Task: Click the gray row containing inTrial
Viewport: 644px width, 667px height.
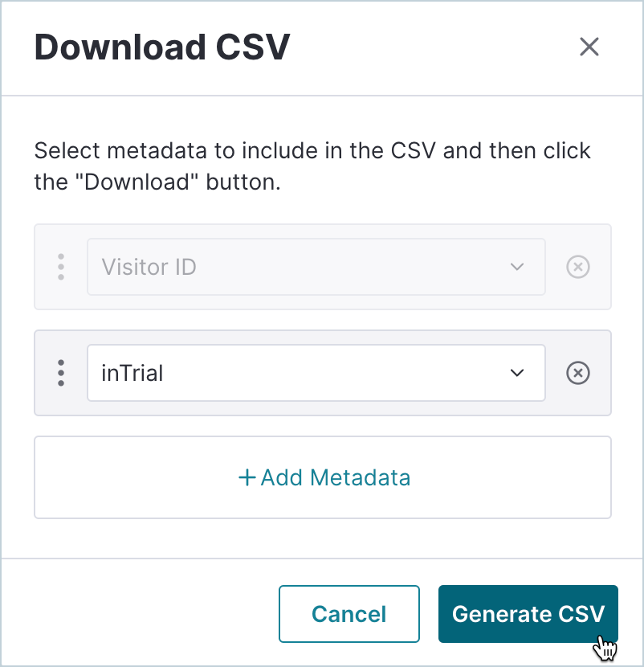Action: click(x=323, y=373)
